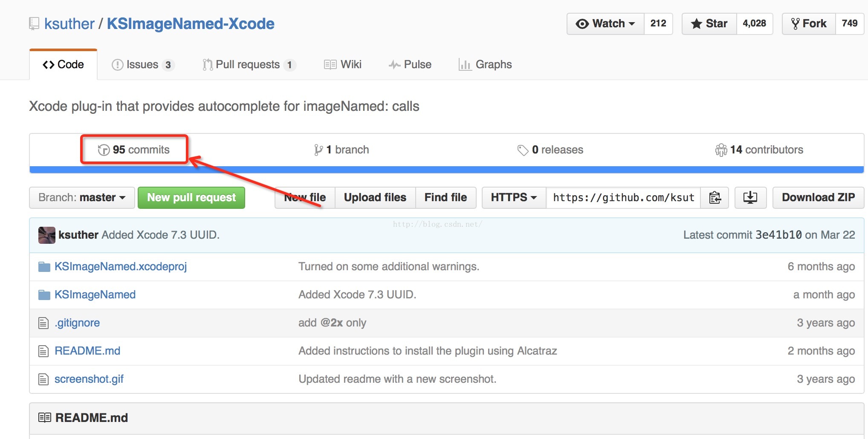Image resolution: width=868 pixels, height=439 pixels.
Task: Switch to the Issues tab
Action: click(142, 65)
